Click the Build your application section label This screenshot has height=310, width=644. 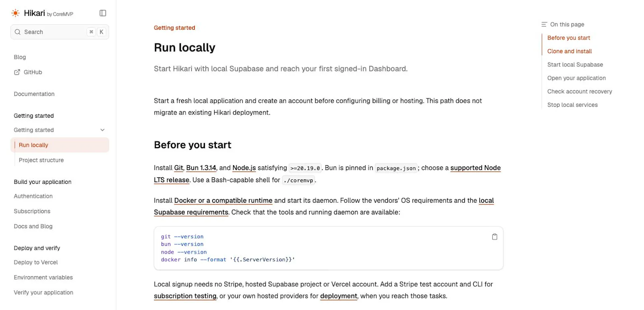coord(43,182)
